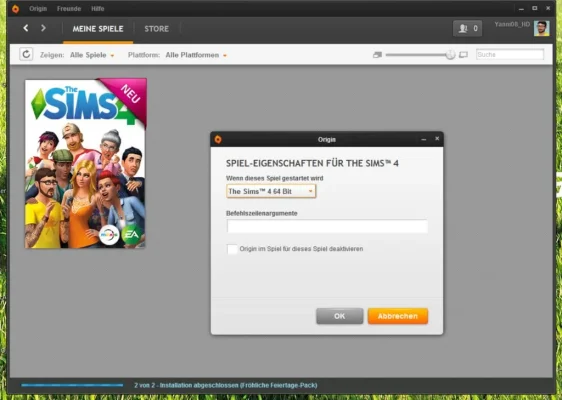The width and height of the screenshot is (562, 400).
Task: Switch to the MEINE SPIELE tab
Action: (x=98, y=29)
